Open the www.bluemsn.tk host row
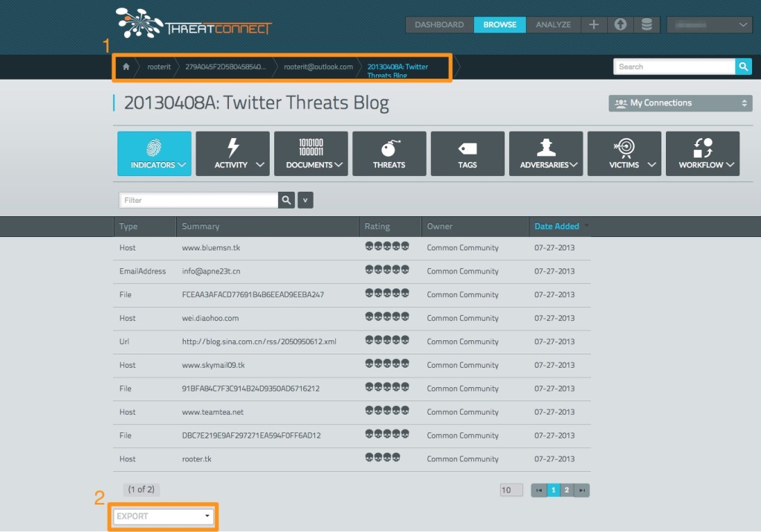Viewport: 761px width, 532px height. (x=352, y=248)
